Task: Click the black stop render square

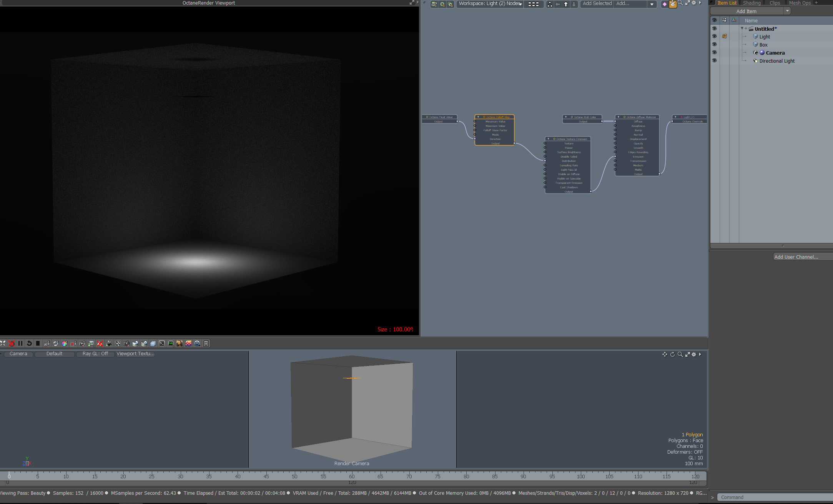Action: 38,343
